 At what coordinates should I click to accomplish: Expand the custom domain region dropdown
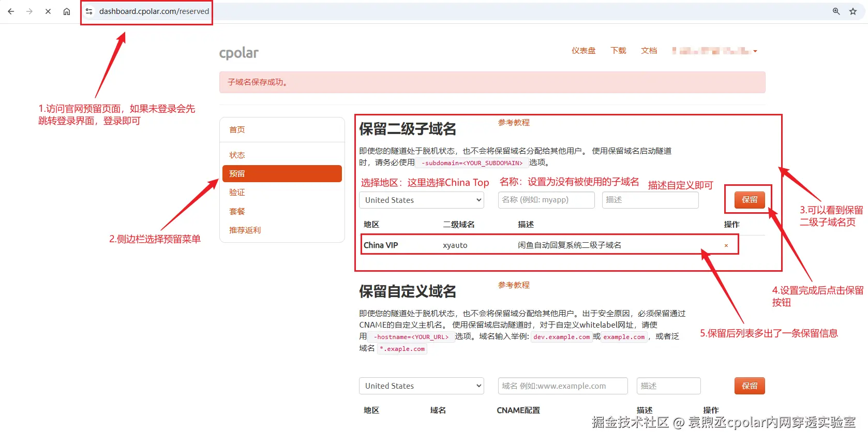[x=422, y=386]
